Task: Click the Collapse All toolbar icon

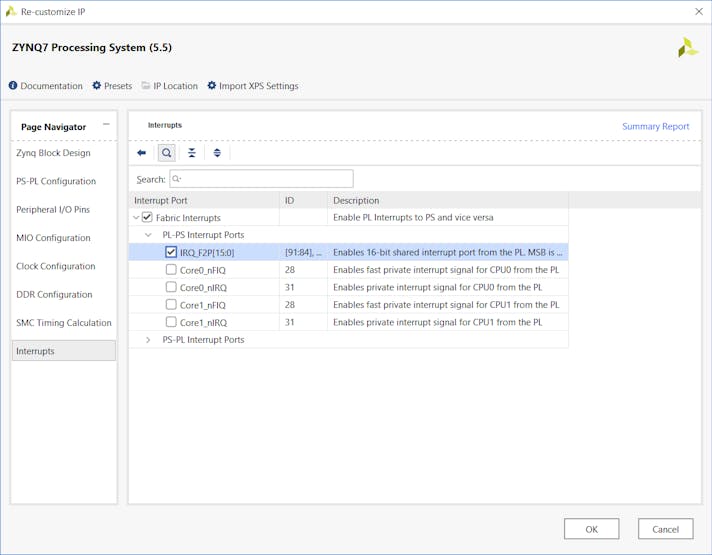Action: pyautogui.click(x=192, y=153)
